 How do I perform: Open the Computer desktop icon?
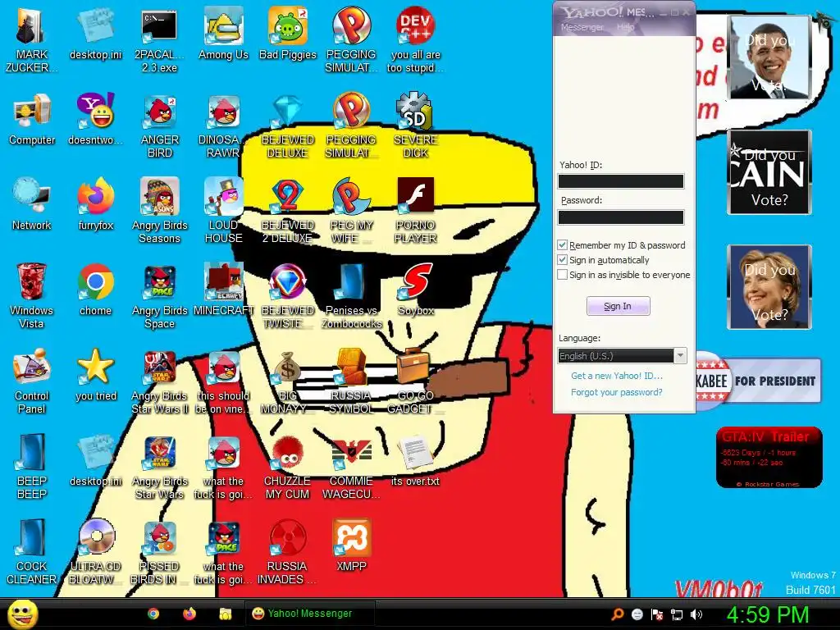click(32, 120)
